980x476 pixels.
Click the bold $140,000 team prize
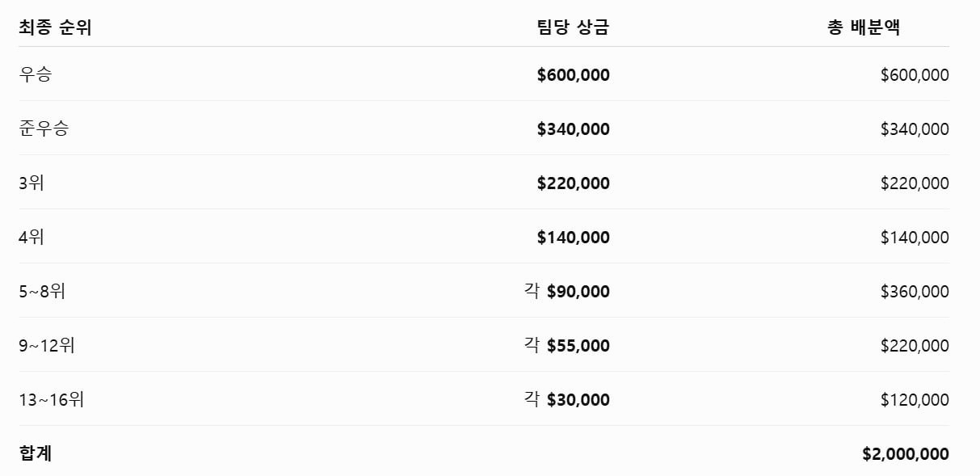tap(574, 238)
